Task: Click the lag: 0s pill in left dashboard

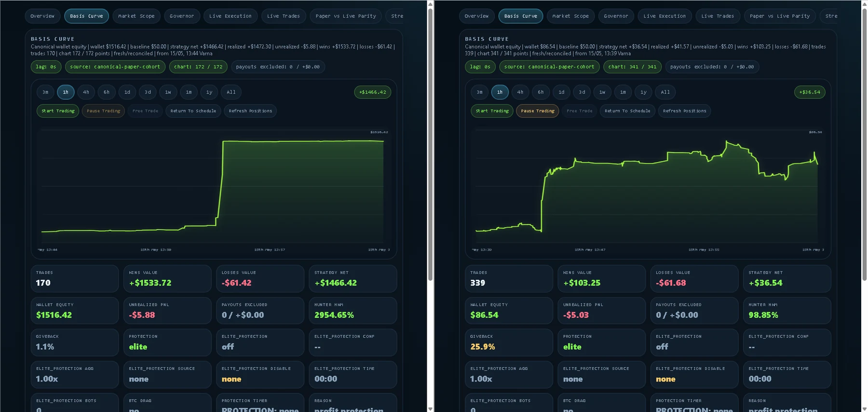Action: [46, 67]
